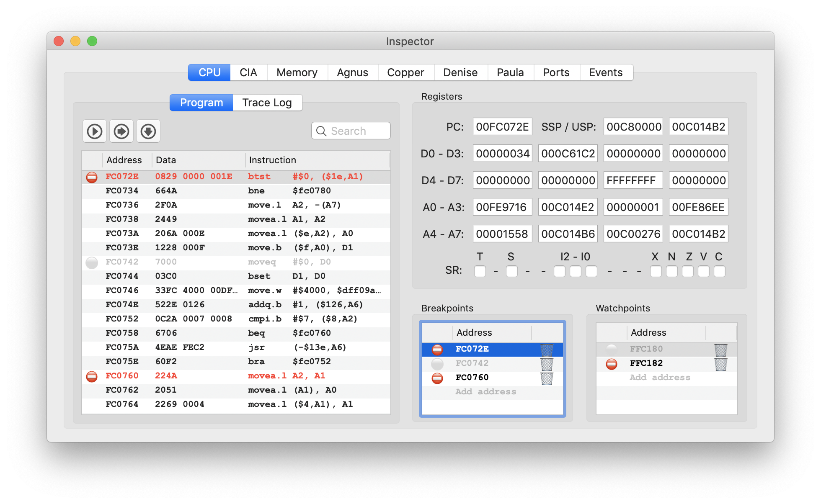Screen dimensions: 821x504
Task: Enable FC0742 breakpoint in Breakpoints list
Action: pos(437,363)
